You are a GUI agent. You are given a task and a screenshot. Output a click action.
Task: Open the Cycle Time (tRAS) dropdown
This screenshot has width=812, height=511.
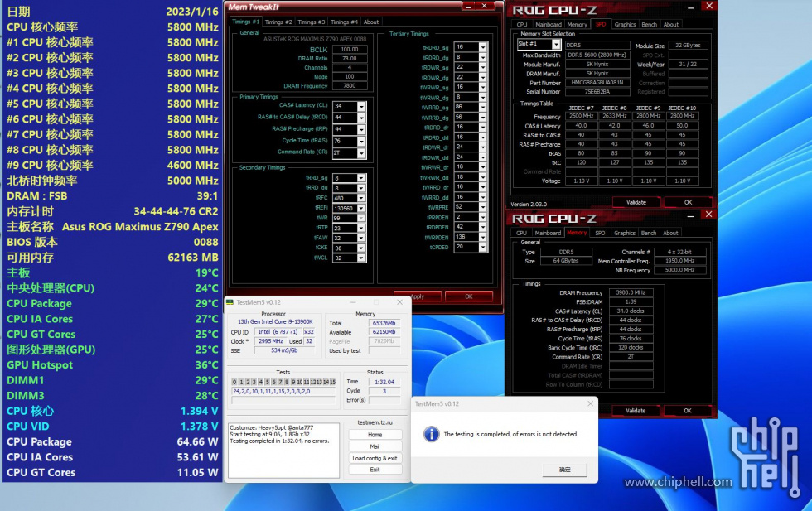(361, 142)
